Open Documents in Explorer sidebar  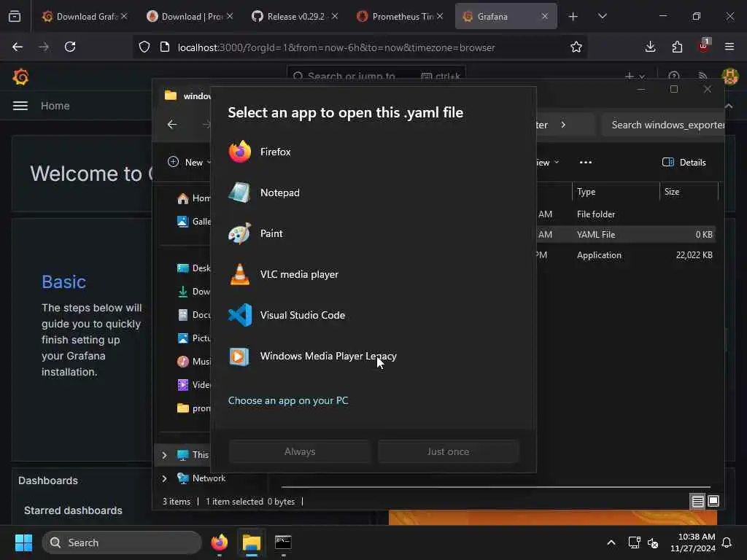193,315
